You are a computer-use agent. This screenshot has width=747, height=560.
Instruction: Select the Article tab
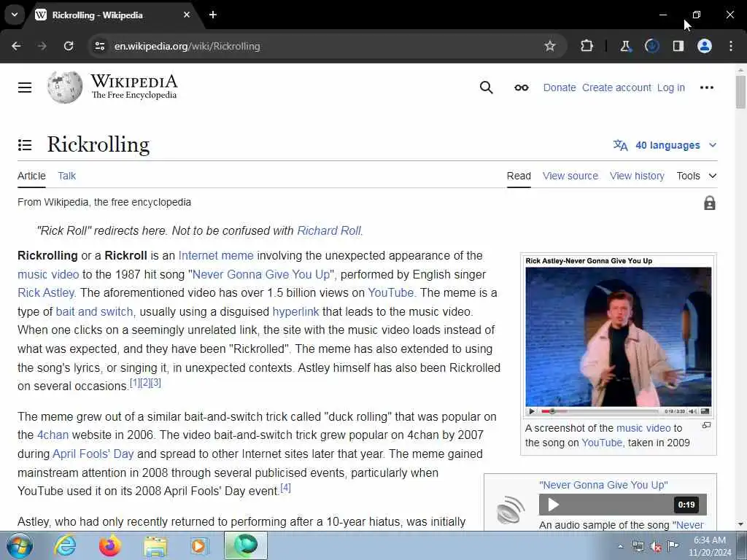[31, 176]
